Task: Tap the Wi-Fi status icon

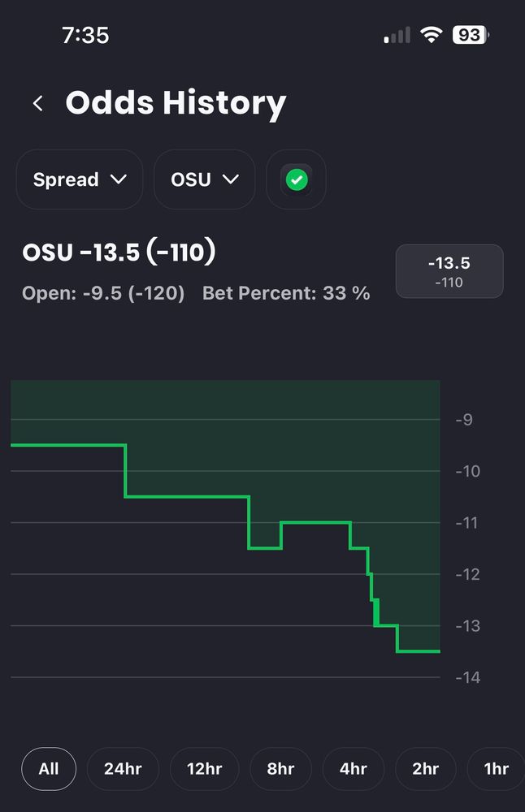Action: point(431,36)
